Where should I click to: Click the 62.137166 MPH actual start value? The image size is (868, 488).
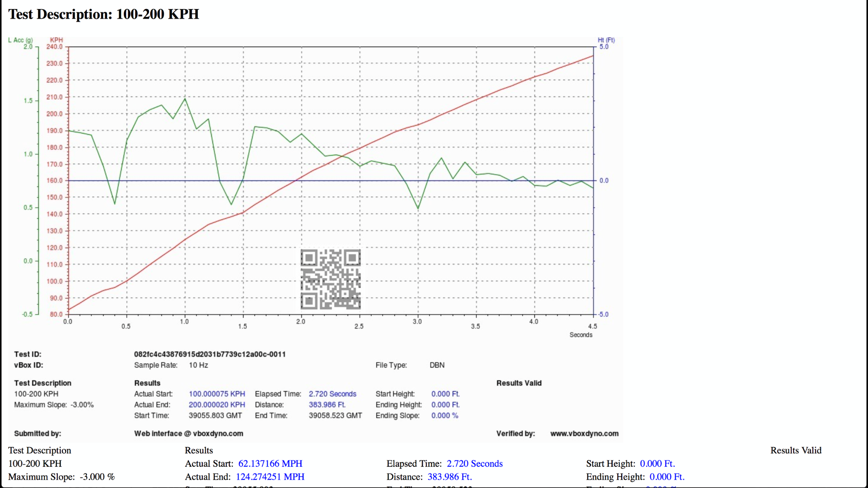coord(270,464)
